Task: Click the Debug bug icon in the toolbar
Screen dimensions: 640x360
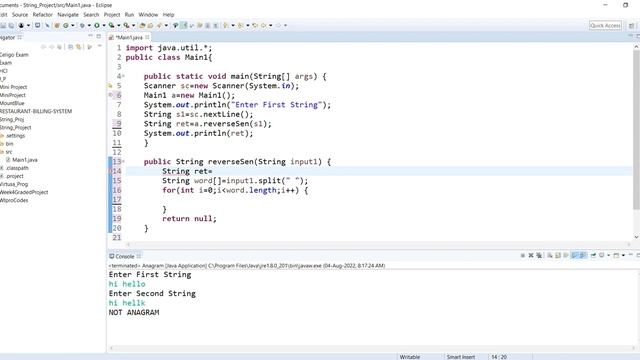Action: [82, 25]
